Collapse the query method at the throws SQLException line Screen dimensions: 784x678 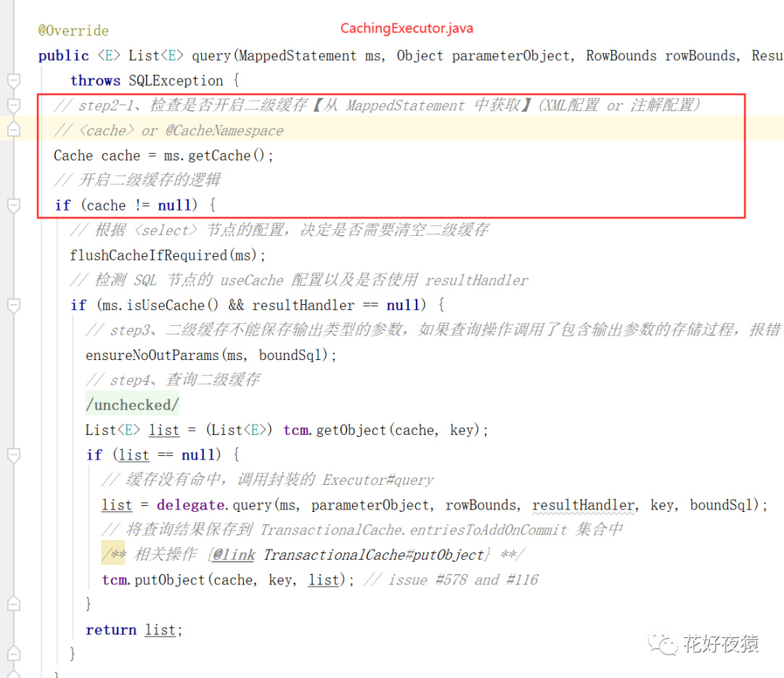(x=14, y=80)
